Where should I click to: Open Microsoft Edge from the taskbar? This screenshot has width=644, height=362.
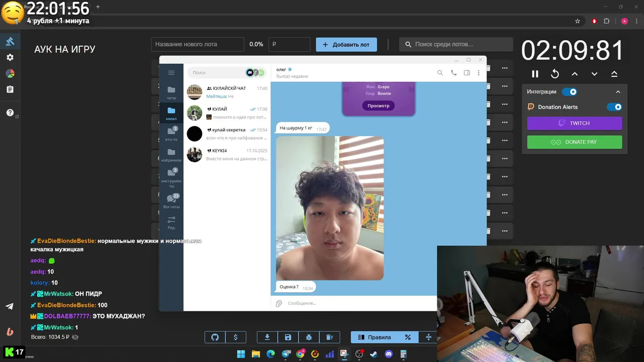tap(271, 354)
